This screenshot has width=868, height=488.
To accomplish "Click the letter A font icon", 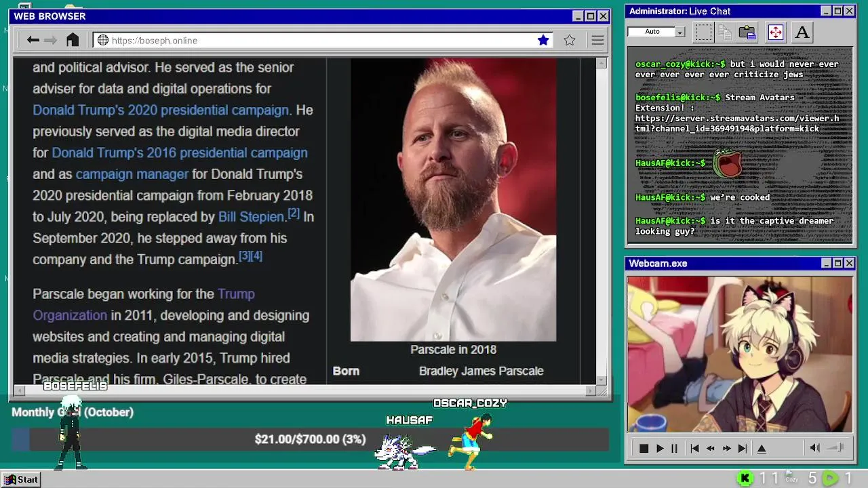I will coord(802,32).
